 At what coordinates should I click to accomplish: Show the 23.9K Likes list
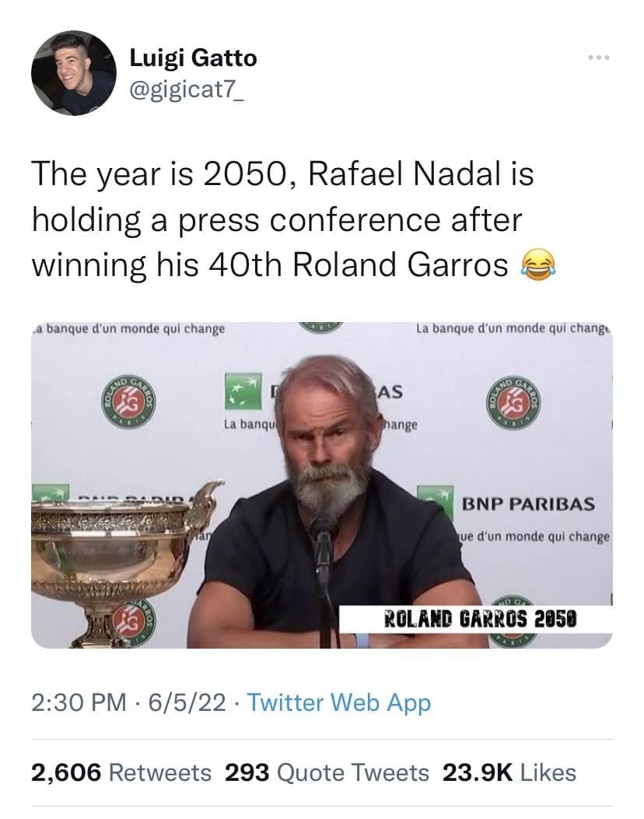tap(509, 772)
